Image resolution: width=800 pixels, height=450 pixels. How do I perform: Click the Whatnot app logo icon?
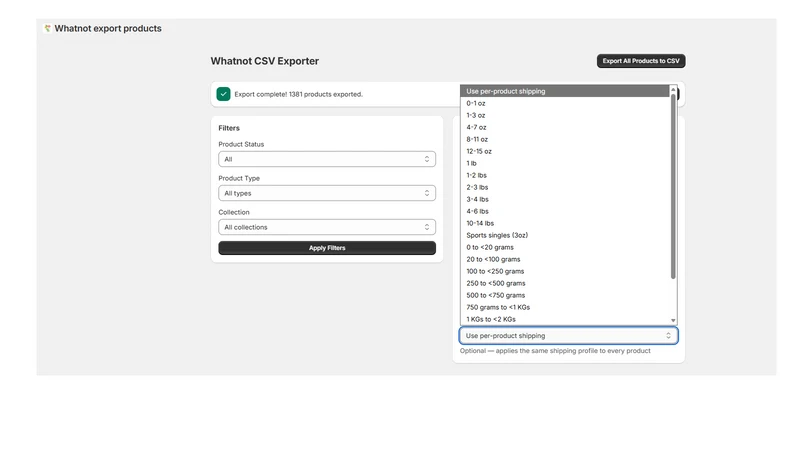pyautogui.click(x=47, y=29)
